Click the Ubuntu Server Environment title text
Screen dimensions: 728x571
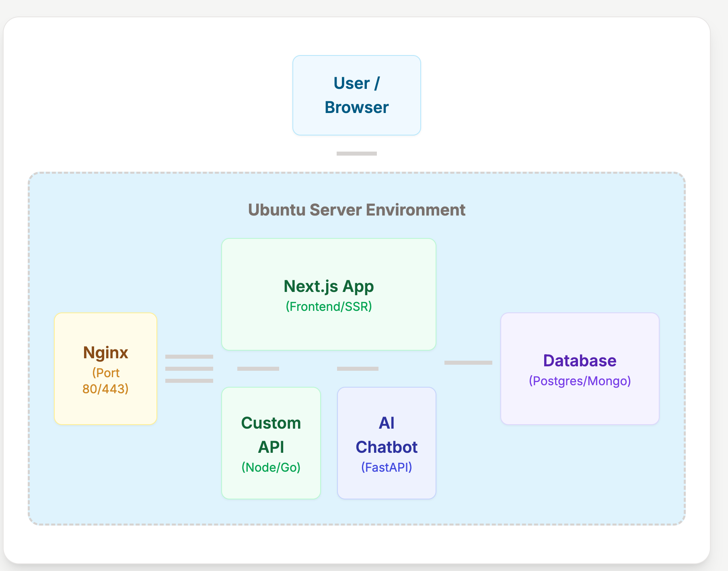click(x=356, y=210)
